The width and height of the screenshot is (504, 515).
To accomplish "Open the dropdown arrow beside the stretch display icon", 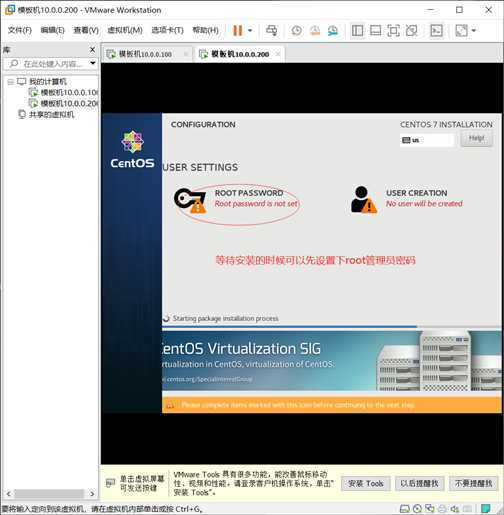I will (x=474, y=30).
